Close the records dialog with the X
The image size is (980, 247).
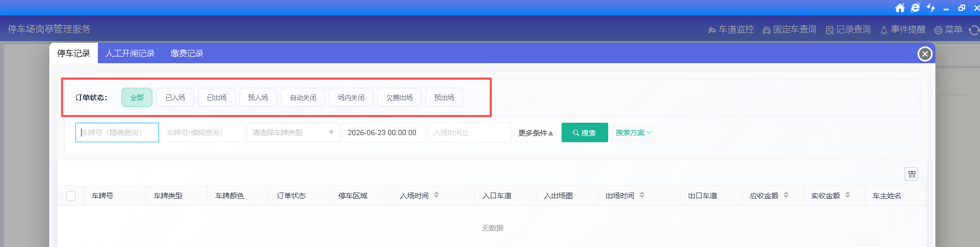click(925, 54)
